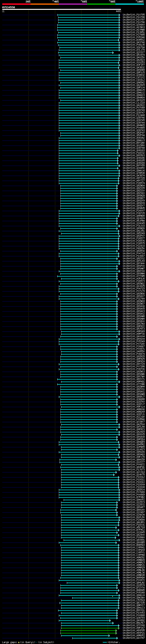The width and height of the screenshot is (146, 644).
Task: Click the green ~80% identity legend segment
Action: click(x=101, y=4)
